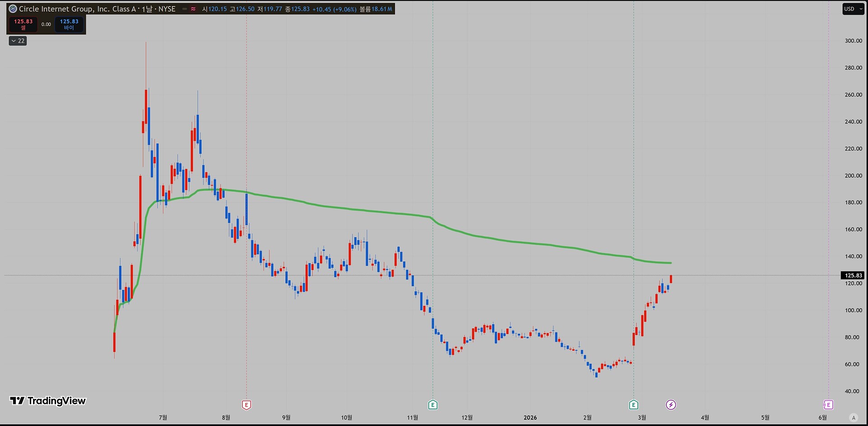Screen dimensions: 868x426
Task: Click the 2026 time axis label
Action: pyautogui.click(x=530, y=417)
